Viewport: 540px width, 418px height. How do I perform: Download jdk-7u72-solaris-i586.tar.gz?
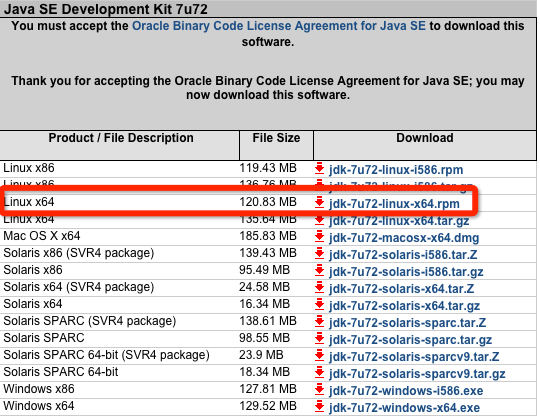pyautogui.click(x=406, y=272)
